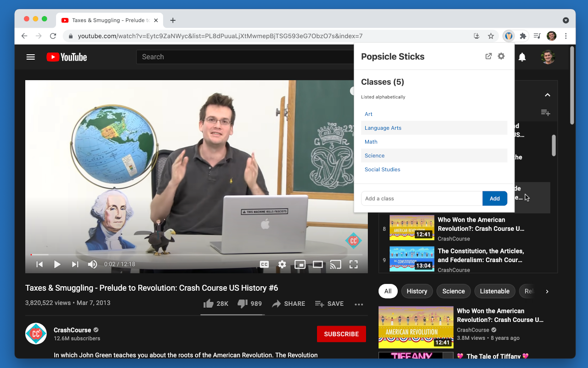Screen dimensions: 588x368
Task: Open Popsicle Sticks in new window icon
Action: [x=489, y=56]
